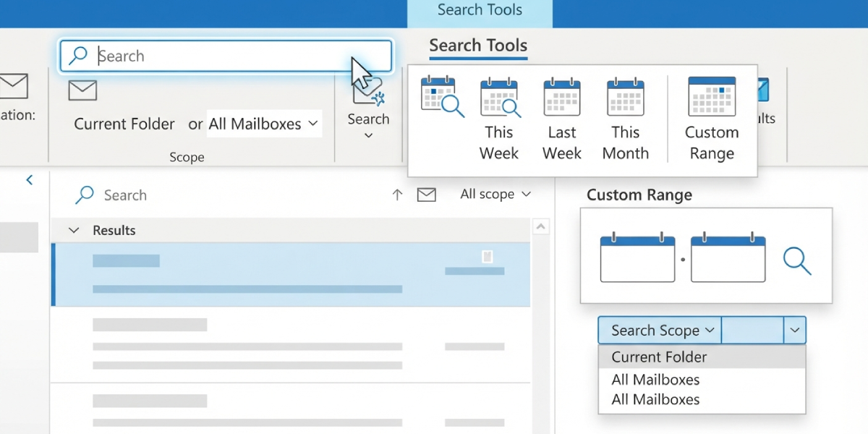
Task: Open the Search Scope dropdown
Action: click(x=660, y=331)
